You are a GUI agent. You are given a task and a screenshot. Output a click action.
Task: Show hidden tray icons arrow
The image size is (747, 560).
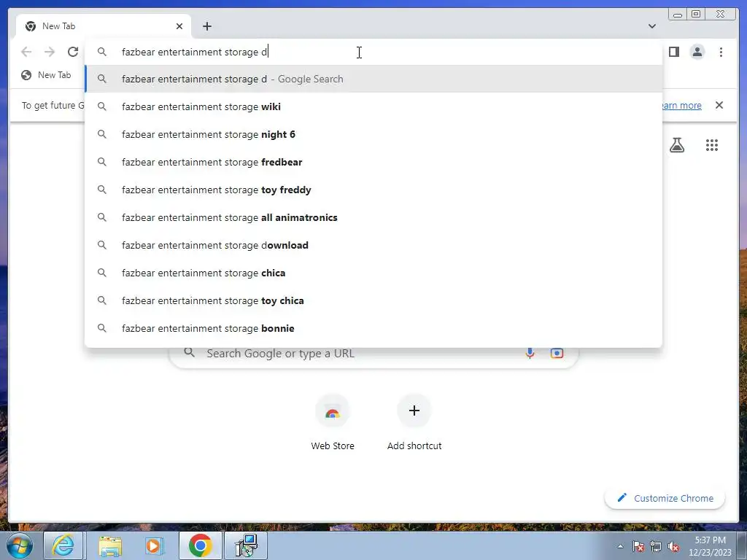pyautogui.click(x=620, y=546)
